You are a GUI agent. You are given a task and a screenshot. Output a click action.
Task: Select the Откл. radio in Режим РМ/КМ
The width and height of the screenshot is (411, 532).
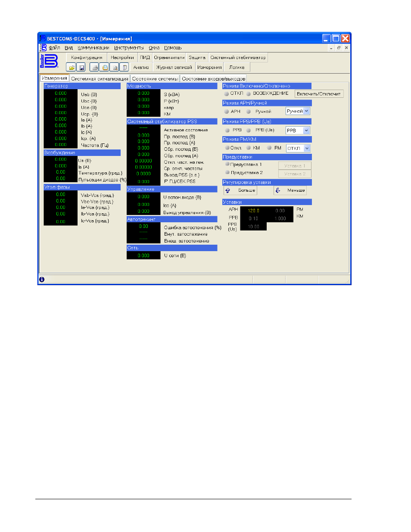coord(227,148)
